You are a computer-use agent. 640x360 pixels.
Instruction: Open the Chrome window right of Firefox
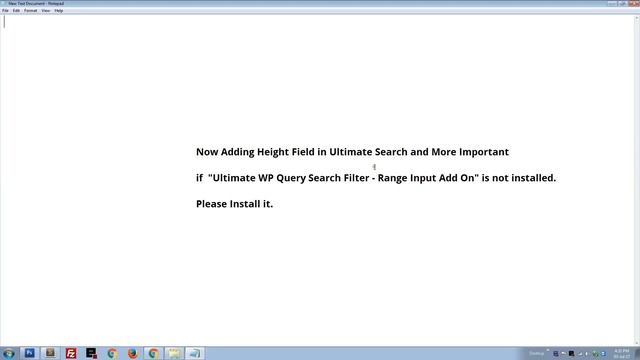(x=153, y=353)
